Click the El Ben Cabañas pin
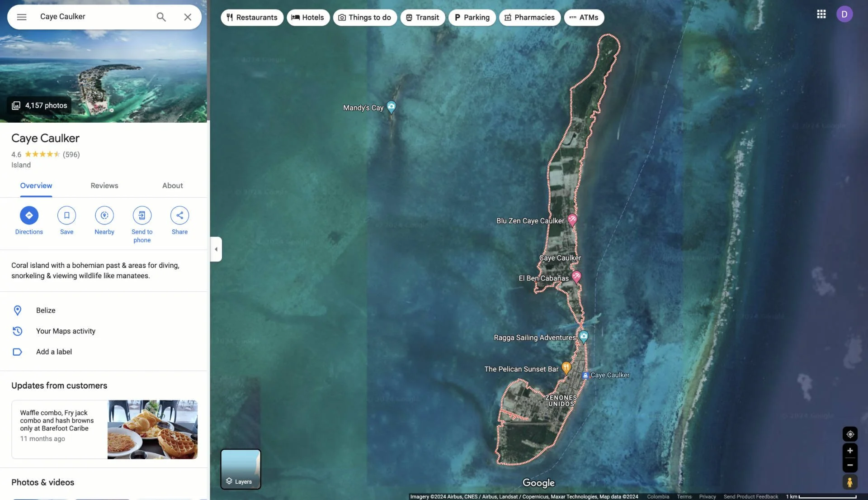Screen dimensions: 868x500 [576, 277]
